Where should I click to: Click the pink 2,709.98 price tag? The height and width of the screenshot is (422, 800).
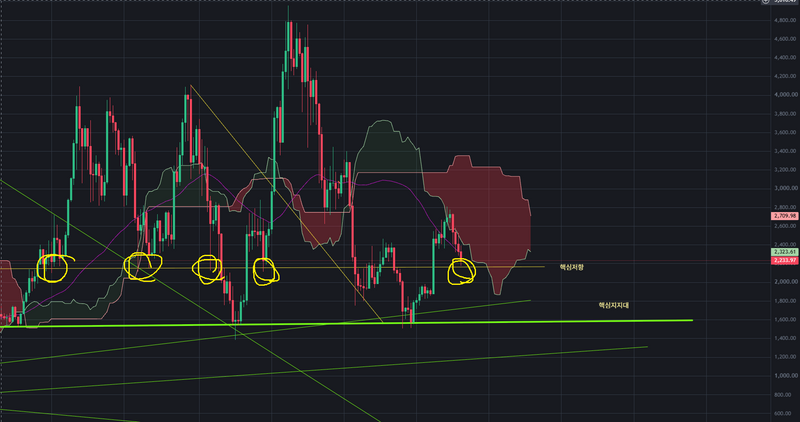pyautogui.click(x=784, y=216)
